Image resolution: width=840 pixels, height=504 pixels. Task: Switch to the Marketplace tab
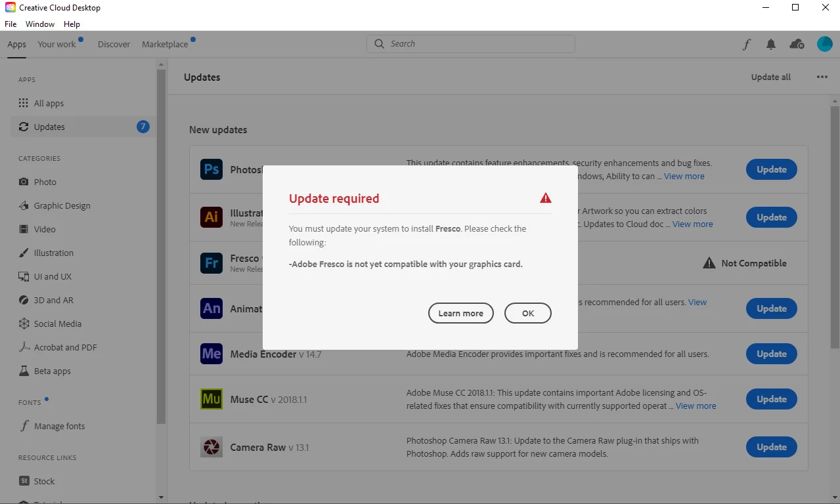(x=165, y=44)
